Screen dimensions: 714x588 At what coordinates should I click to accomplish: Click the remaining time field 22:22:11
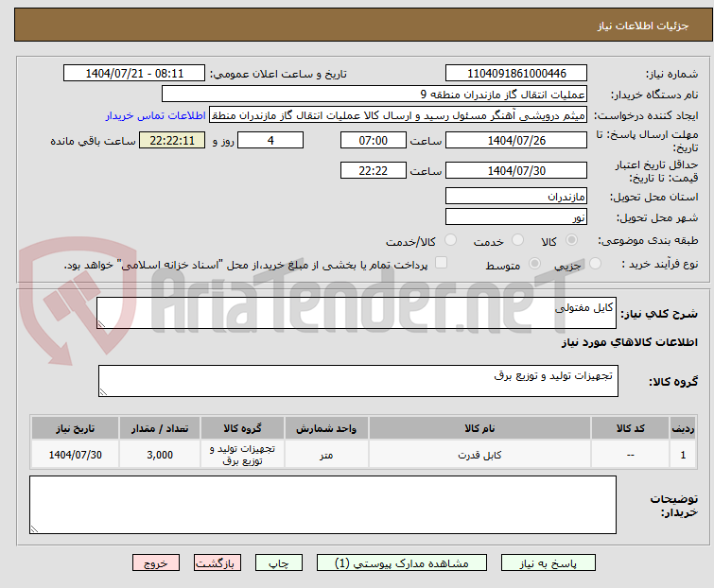tap(172, 140)
